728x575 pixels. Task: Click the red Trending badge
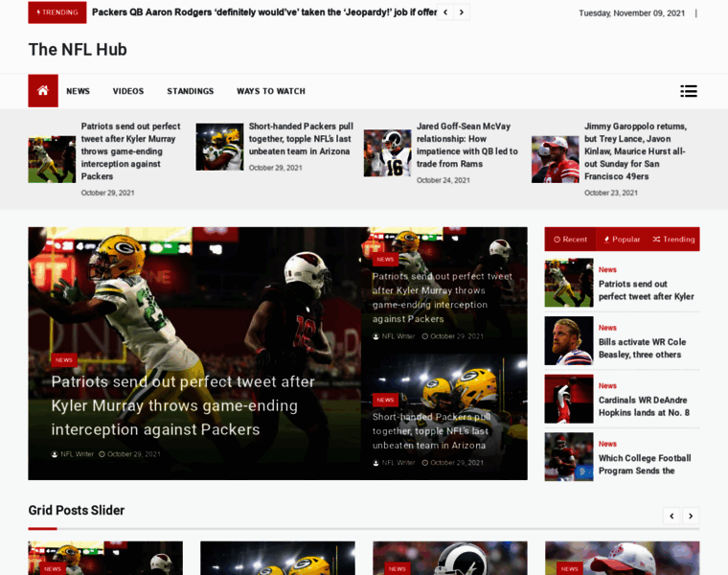point(57,12)
